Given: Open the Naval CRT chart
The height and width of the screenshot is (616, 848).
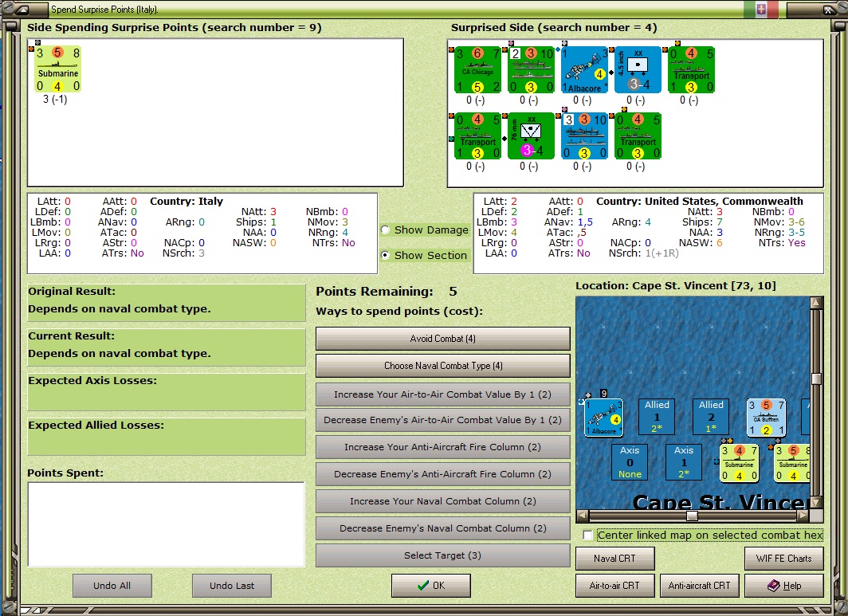Looking at the screenshot, I should pyautogui.click(x=615, y=559).
